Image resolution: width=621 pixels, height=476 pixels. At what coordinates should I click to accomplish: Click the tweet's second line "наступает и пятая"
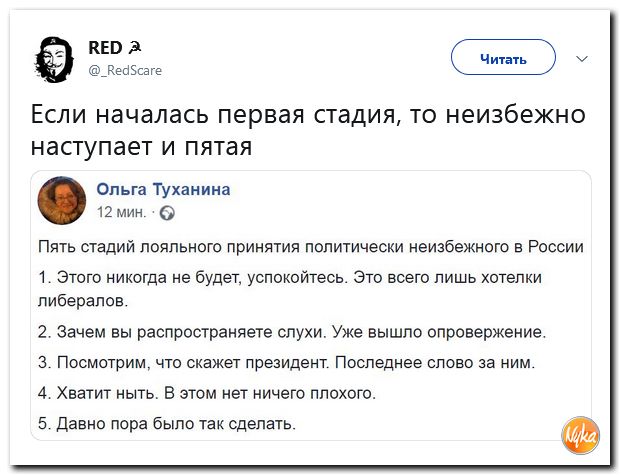coord(141,147)
